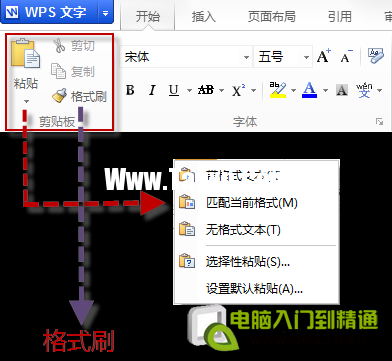This screenshot has width=392, height=361.
Task: Choose the first paste-with-formatting menu option
Action: [256, 176]
